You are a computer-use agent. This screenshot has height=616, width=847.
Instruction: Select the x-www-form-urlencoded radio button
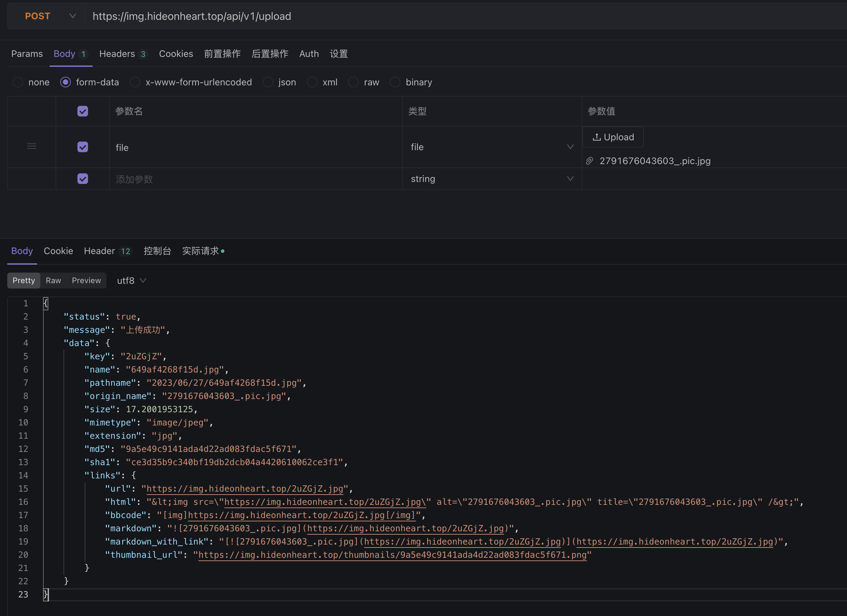pyautogui.click(x=135, y=82)
